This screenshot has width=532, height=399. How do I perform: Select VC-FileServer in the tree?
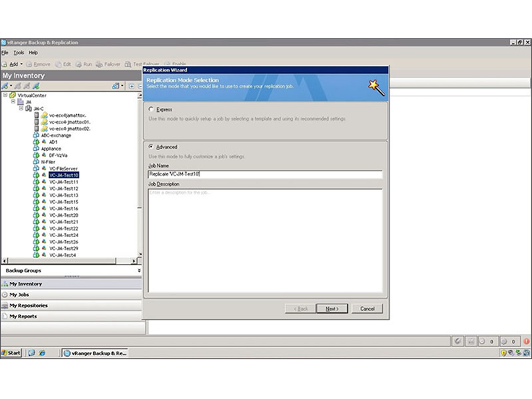click(x=64, y=168)
